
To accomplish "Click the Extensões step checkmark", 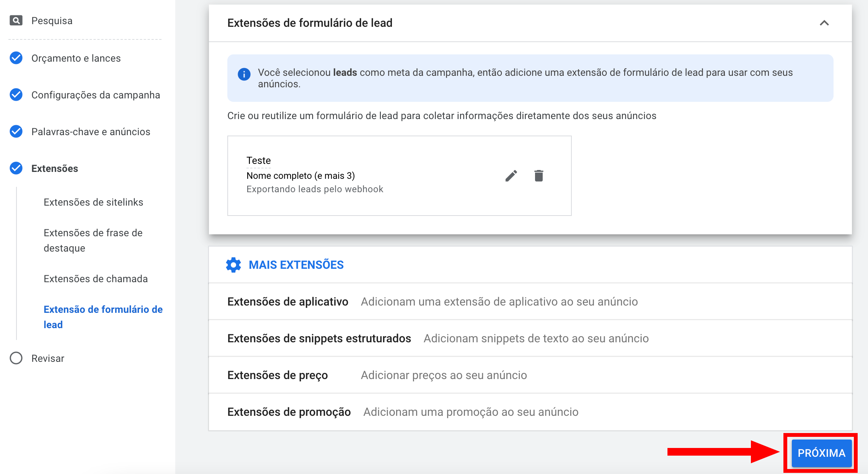I will click(x=16, y=168).
